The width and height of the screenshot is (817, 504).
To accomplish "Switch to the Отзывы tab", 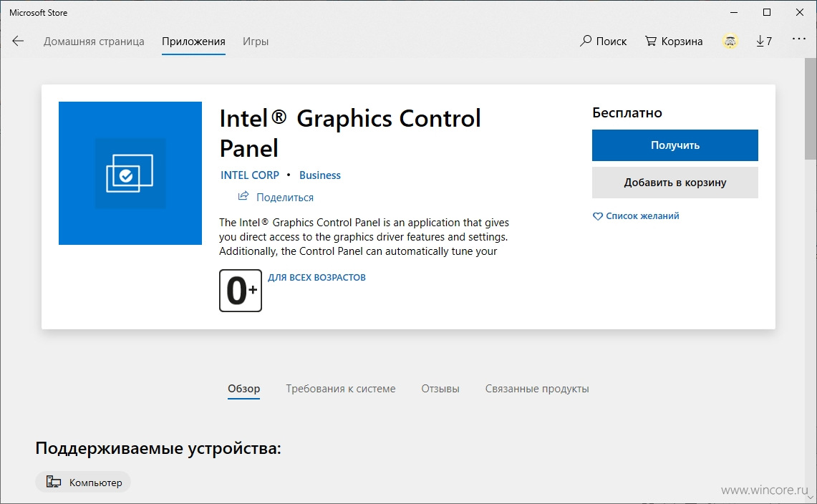I will tap(440, 389).
